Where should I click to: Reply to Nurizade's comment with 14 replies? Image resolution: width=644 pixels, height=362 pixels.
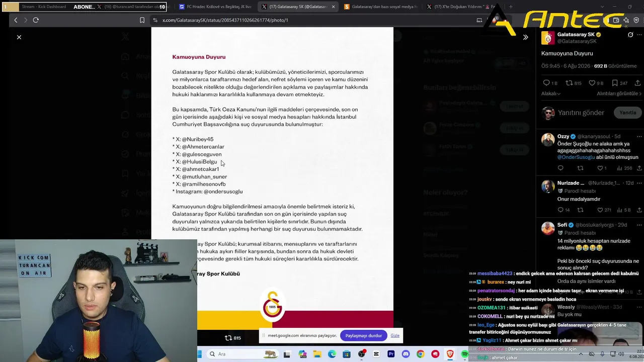pos(560,210)
